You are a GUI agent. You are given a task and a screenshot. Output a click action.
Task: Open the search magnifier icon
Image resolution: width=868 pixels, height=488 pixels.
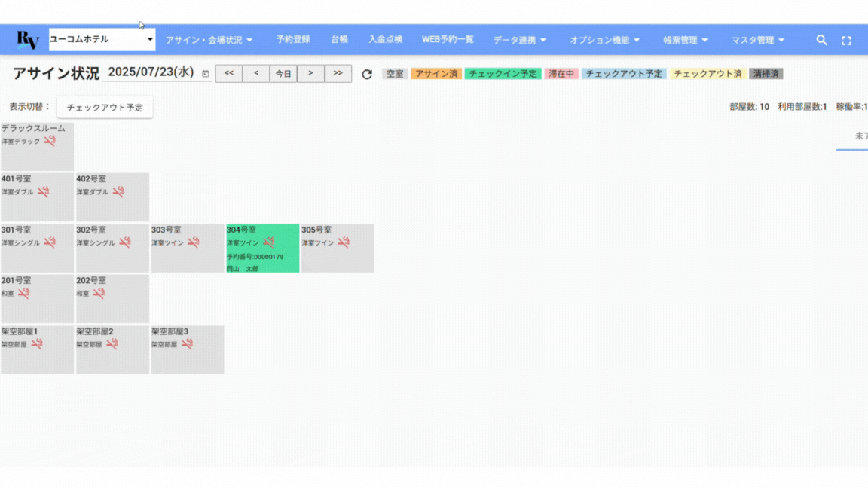821,40
